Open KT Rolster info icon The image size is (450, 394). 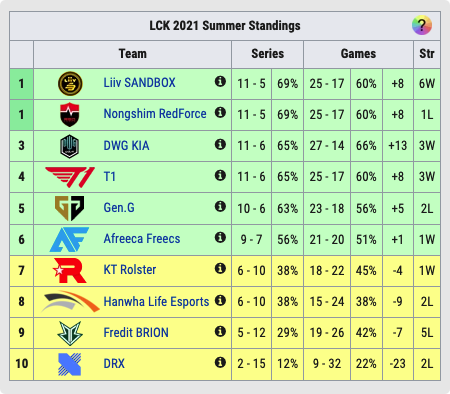220,268
